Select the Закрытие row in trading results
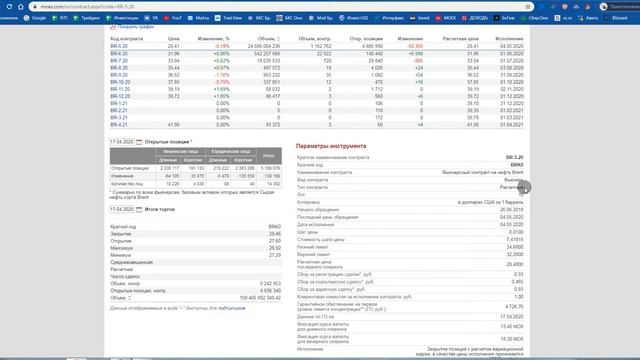 click(196, 234)
